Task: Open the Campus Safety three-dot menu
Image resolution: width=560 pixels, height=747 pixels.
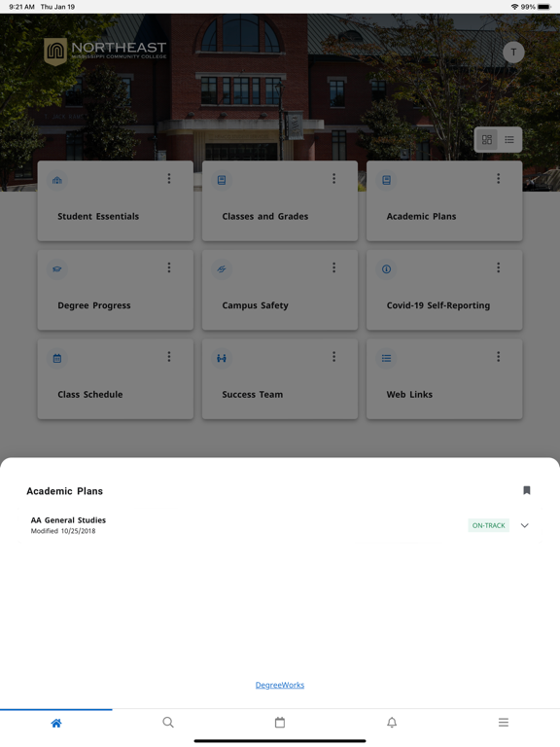Action: click(x=333, y=267)
